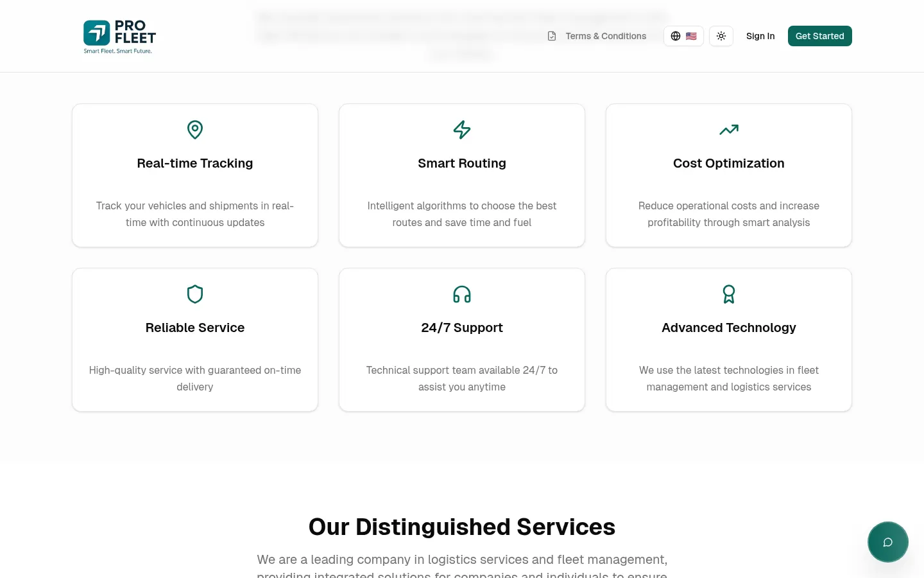Click the "Advanced Technology" card title

729,328
